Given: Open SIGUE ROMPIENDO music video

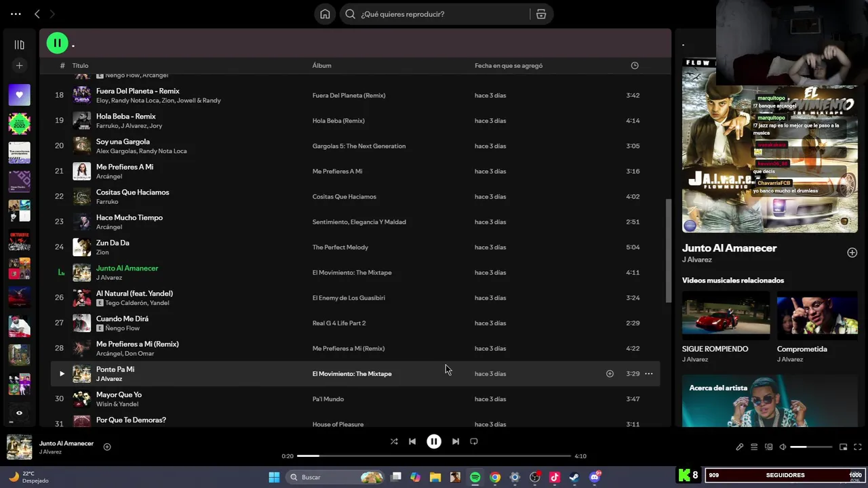Looking at the screenshot, I should tap(726, 317).
